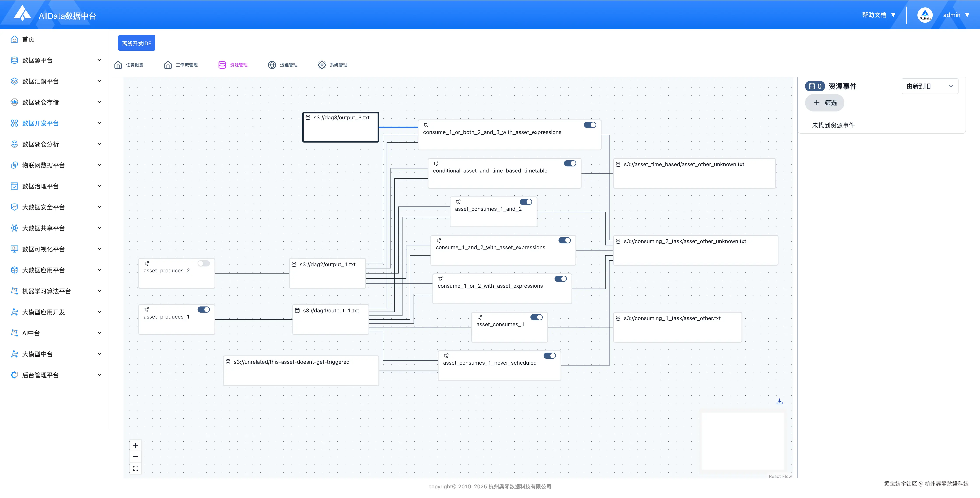Enable the asset_produces_2 toggle
This screenshot has width=980, height=498.
coord(203,263)
